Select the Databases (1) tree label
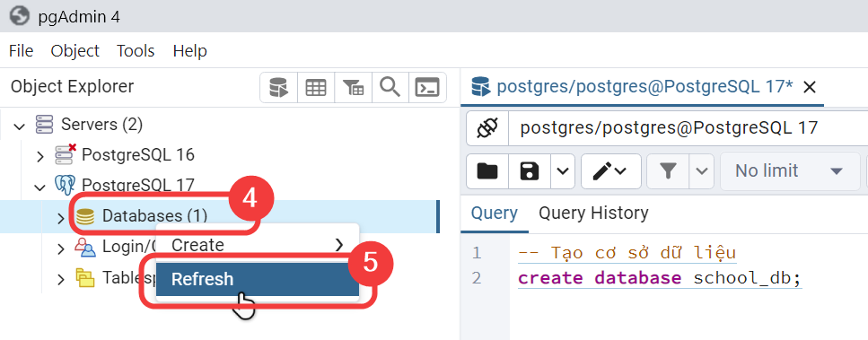The width and height of the screenshot is (868, 340). click(x=155, y=215)
